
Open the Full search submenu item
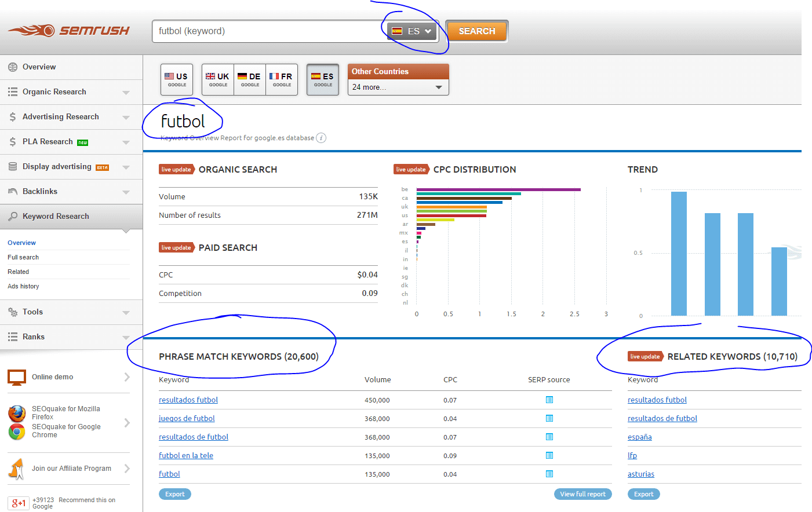pos(23,257)
